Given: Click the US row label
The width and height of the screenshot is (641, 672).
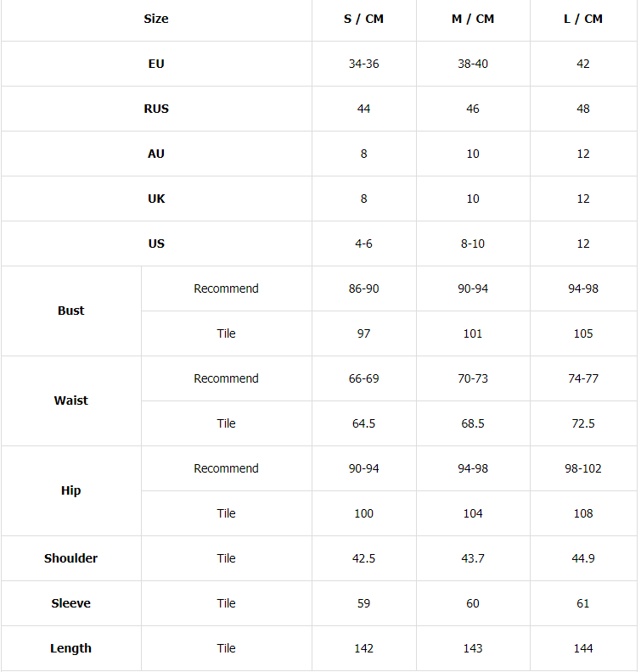Looking at the screenshot, I should click(156, 244).
